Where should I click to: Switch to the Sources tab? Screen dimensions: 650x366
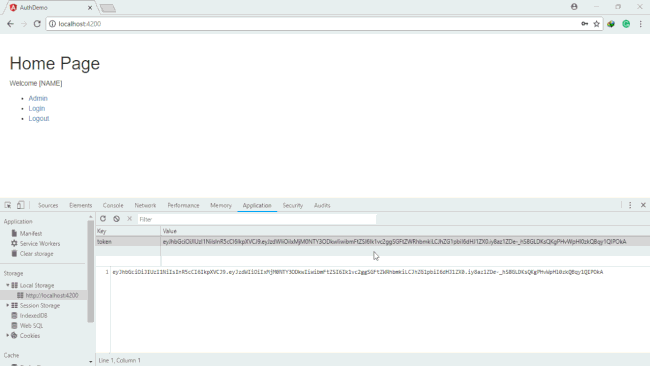(x=48, y=205)
